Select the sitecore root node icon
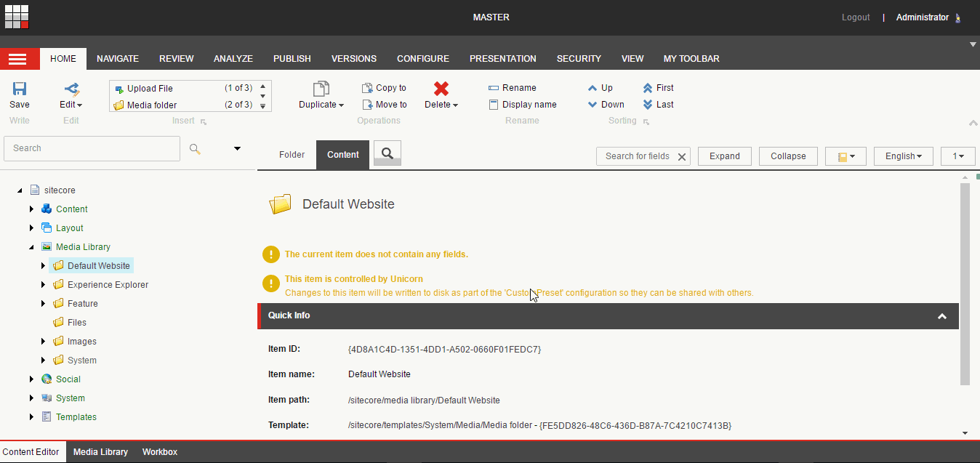This screenshot has height=463, width=980. pyautogui.click(x=34, y=190)
